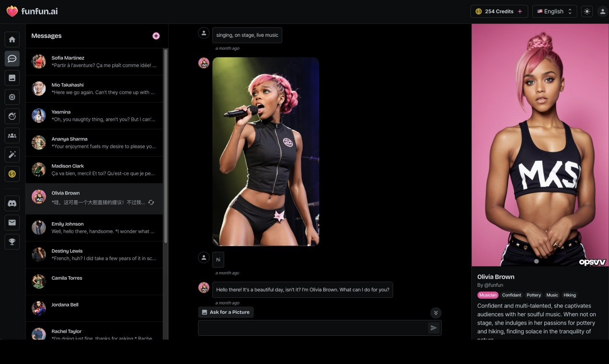Image resolution: width=609 pixels, height=364 pixels.
Task: Click the Hiking tag
Action: [570, 295]
